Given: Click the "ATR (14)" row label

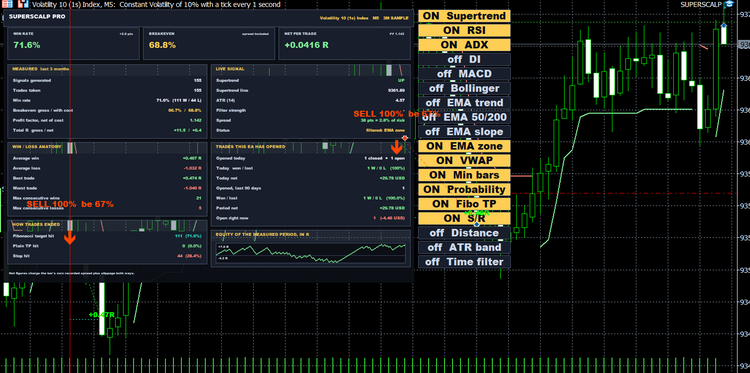Looking at the screenshot, I should click(226, 100).
